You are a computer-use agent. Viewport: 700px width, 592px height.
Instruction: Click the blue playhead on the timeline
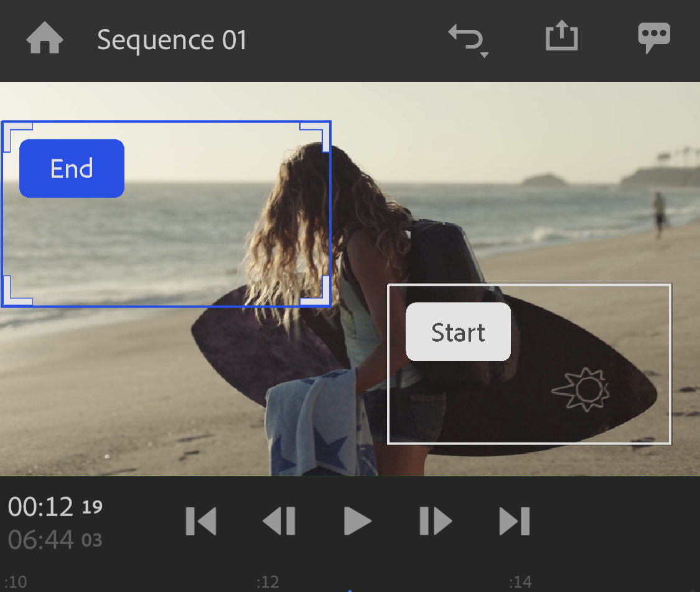[x=348, y=588]
